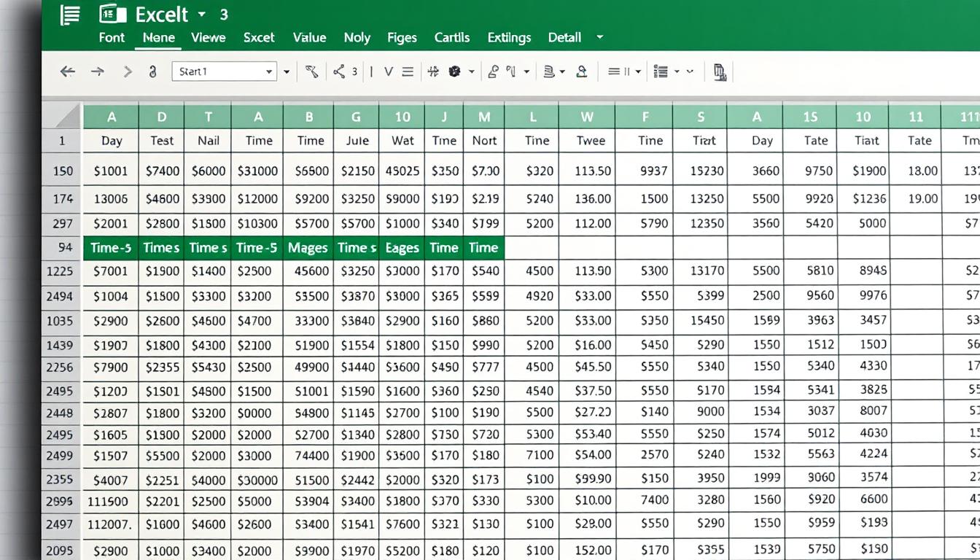Click the dropdown arrow right of Start1 box
Screen dimensions: 980x560
(287, 71)
